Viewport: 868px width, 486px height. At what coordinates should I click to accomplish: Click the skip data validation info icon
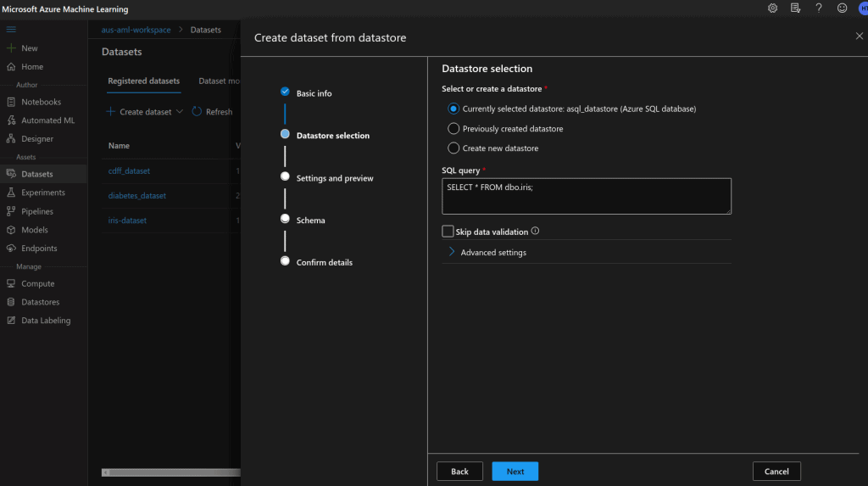tap(535, 231)
